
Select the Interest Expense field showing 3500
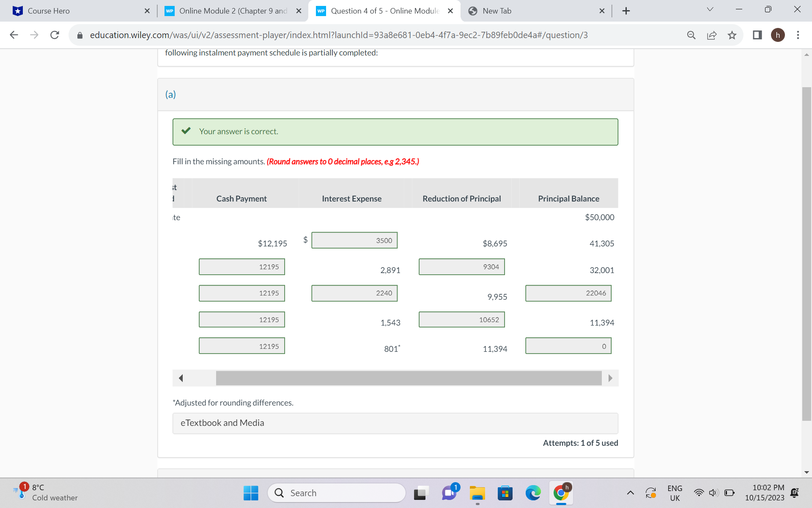tap(354, 240)
